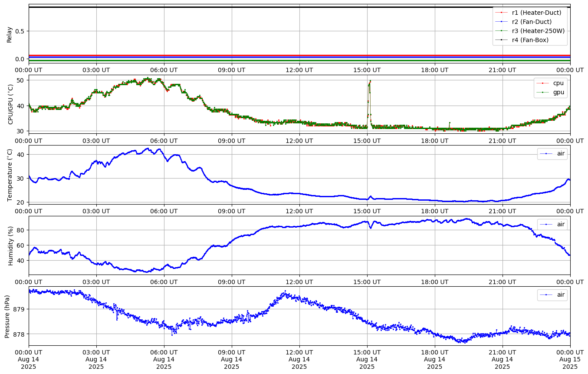
Task: Click the Temperature (°C) y-axis label
Action: [x=10, y=175]
